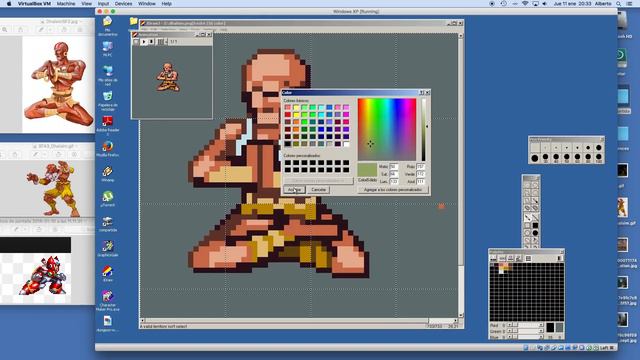Open the Apple menu

(9, 4)
